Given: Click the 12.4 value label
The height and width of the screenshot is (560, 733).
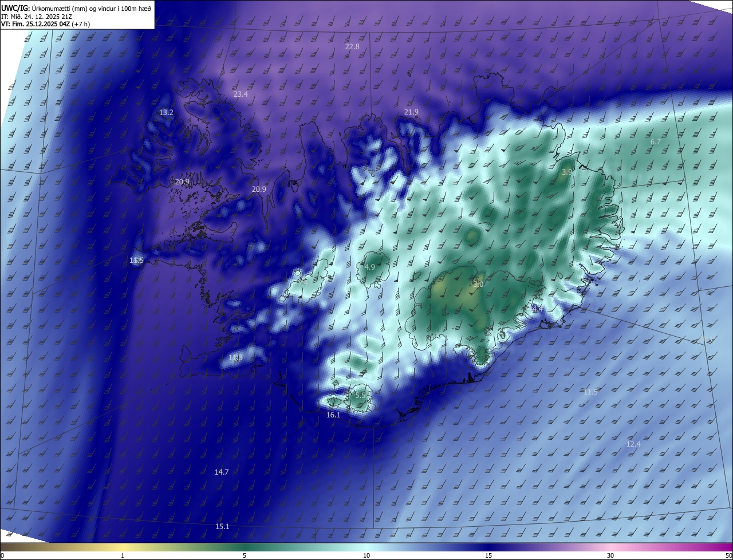Looking at the screenshot, I should point(633,444).
